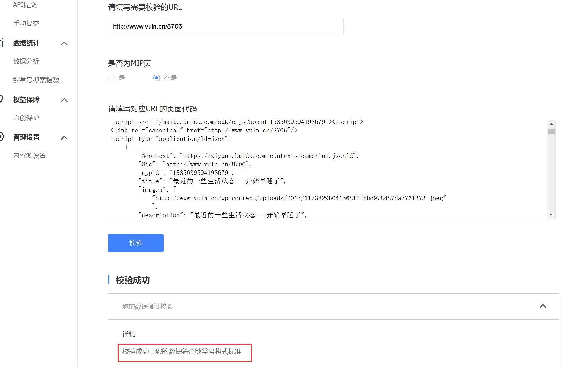Click the jpeg image URL line in code
588x367 pixels.
[299, 198]
